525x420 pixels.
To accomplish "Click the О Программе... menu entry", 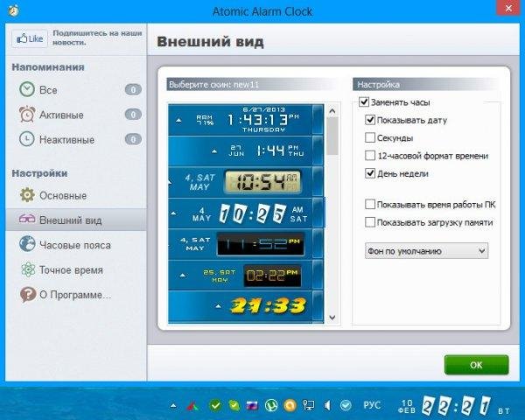I will [76, 295].
